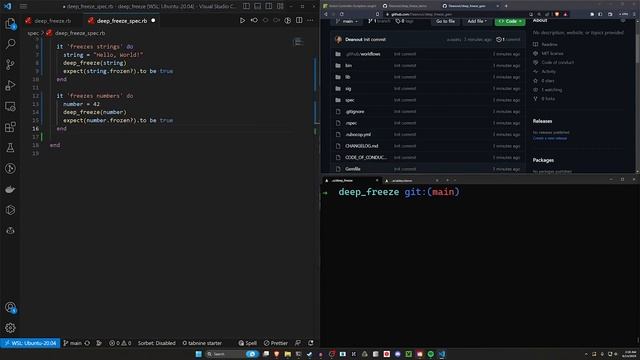Viewport: 640px width, 360px height.
Task: Open the Manage gear menu
Action: (11, 328)
